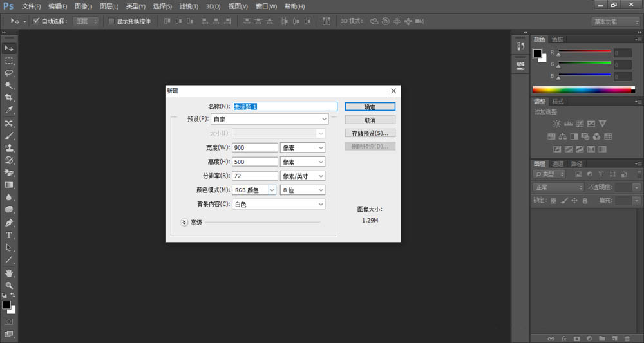Lock layer transparent pixels icon

pos(554,201)
